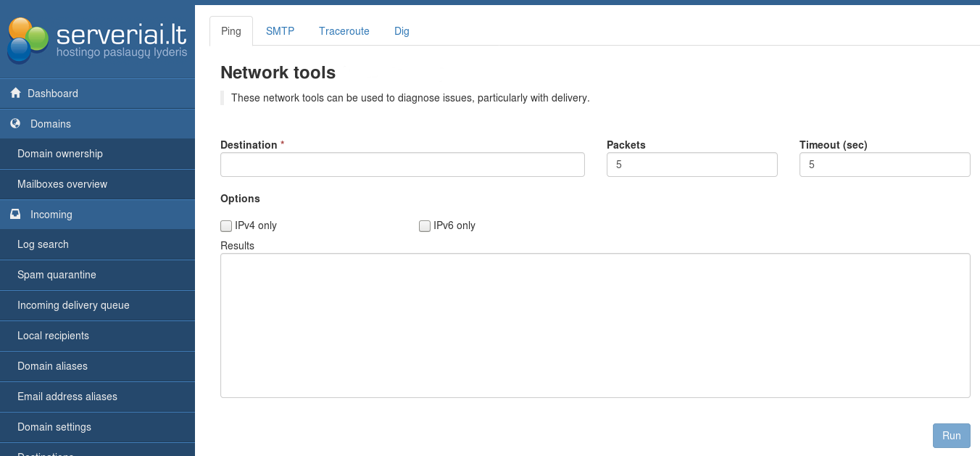Open Domain ownership from sidebar
The height and width of the screenshot is (456, 980).
click(x=60, y=154)
